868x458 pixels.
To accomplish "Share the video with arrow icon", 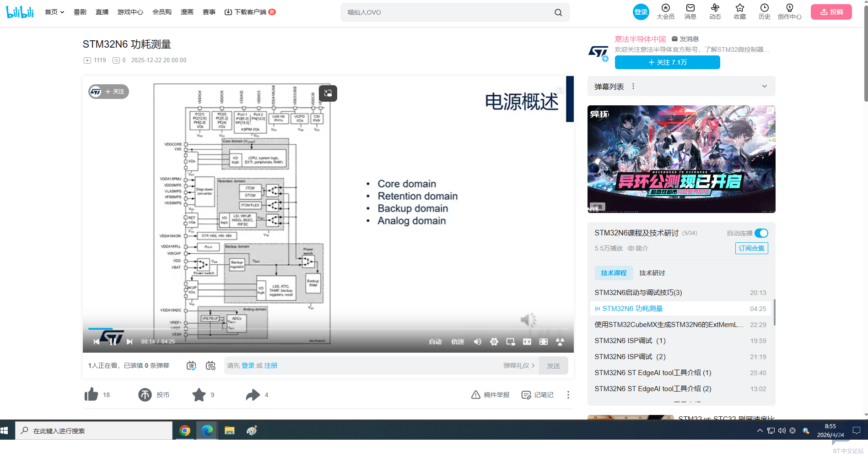I will (253, 394).
